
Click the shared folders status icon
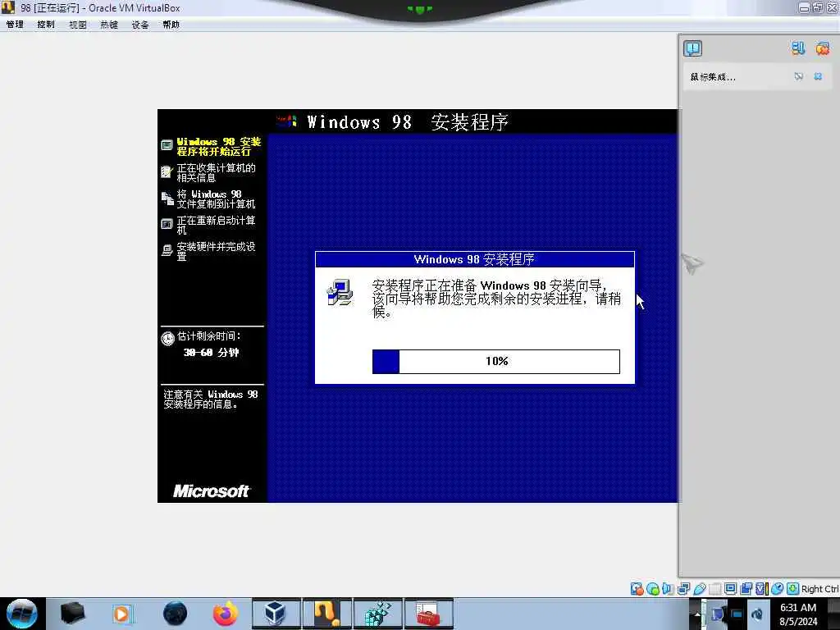(x=714, y=589)
